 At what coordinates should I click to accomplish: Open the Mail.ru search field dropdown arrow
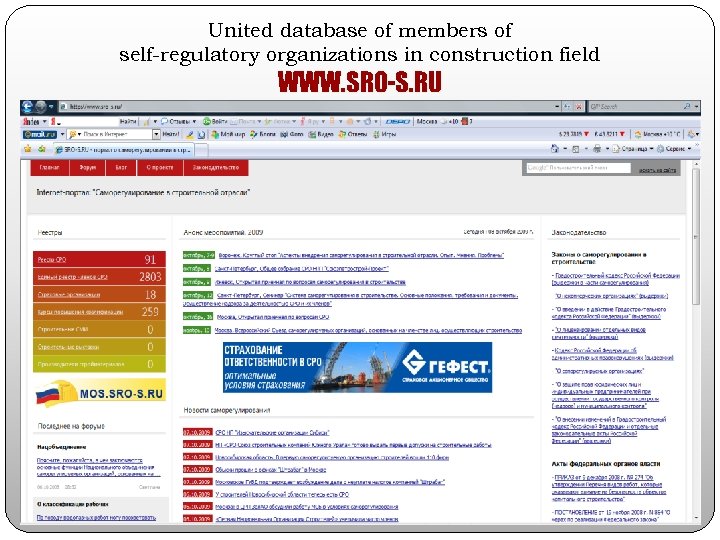[x=156, y=135]
